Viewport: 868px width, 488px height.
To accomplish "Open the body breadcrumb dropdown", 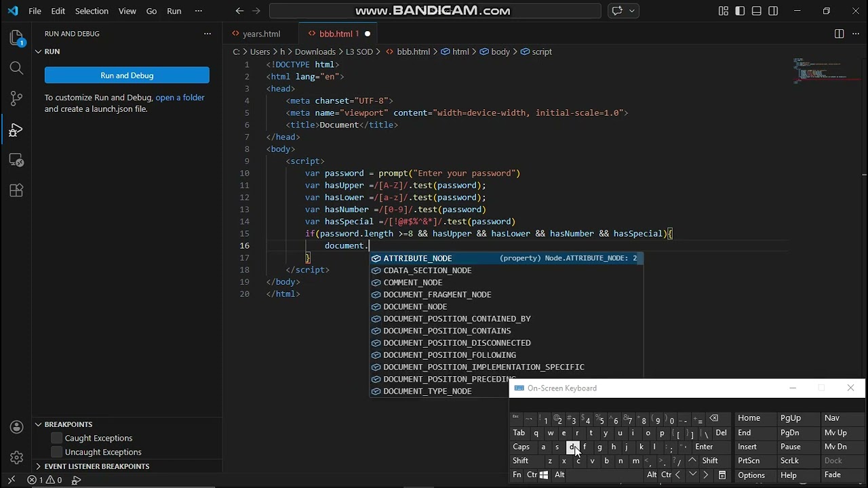I will pyautogui.click(x=494, y=52).
